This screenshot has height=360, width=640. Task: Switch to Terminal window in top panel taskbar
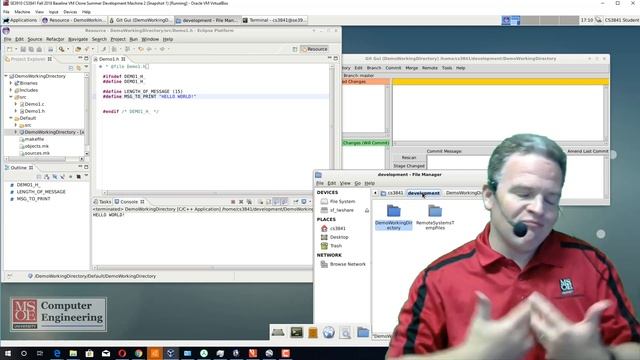[274, 20]
